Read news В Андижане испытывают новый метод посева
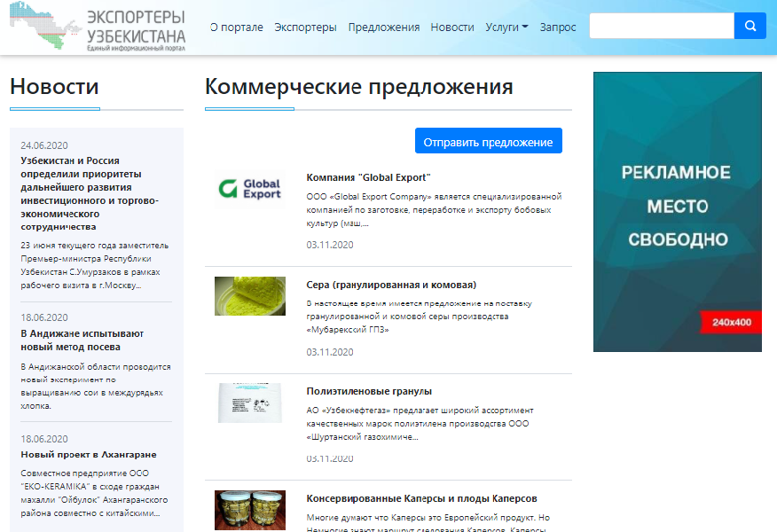 82,340
